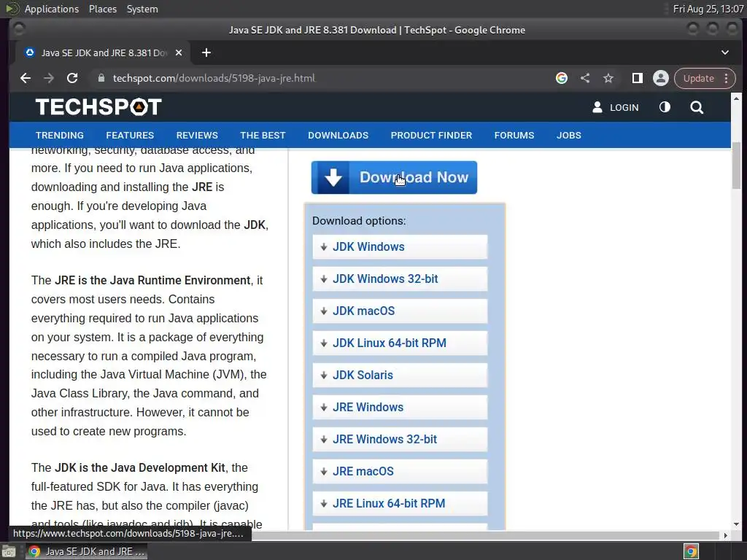Click the clock Fri Aug 25, 13:07
The height and width of the screenshot is (560, 747).
coord(708,9)
